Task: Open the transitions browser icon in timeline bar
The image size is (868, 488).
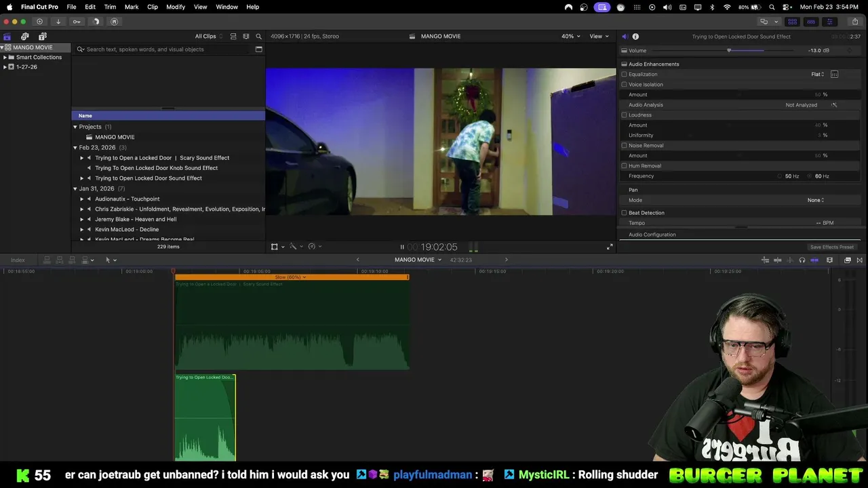Action: click(860, 260)
